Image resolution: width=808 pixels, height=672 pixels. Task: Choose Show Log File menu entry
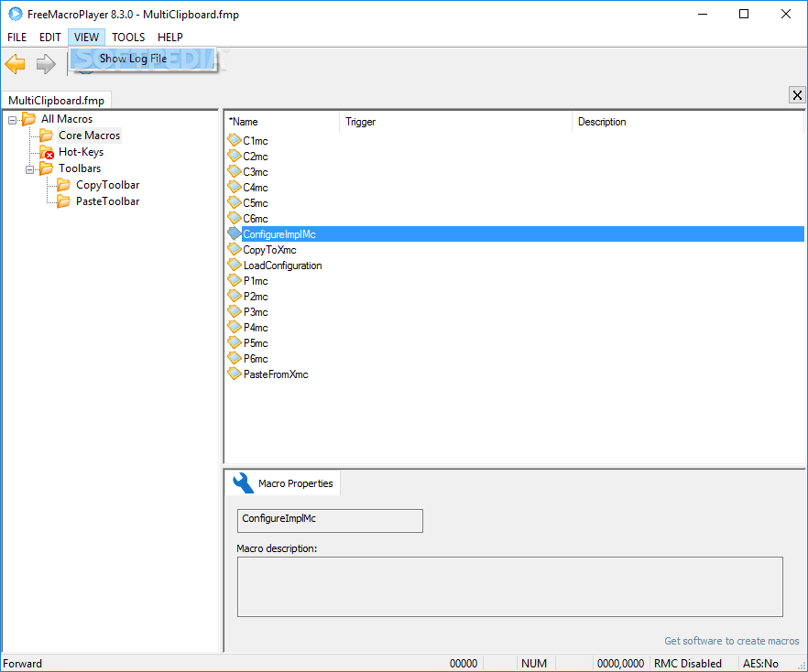click(x=143, y=59)
